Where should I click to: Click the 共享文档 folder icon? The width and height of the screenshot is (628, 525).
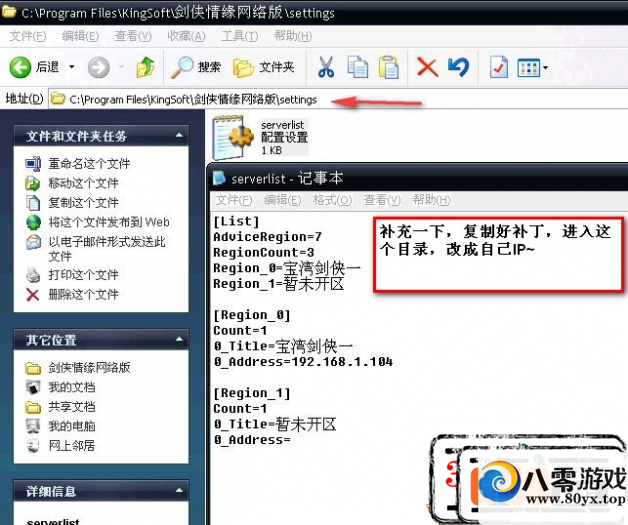[x=33, y=407]
